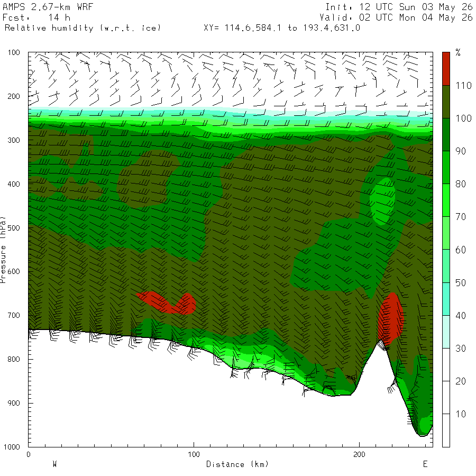Click the 110 label on the colorbar
Image resolution: width=476 pixels, height=476 pixels.
click(463, 86)
